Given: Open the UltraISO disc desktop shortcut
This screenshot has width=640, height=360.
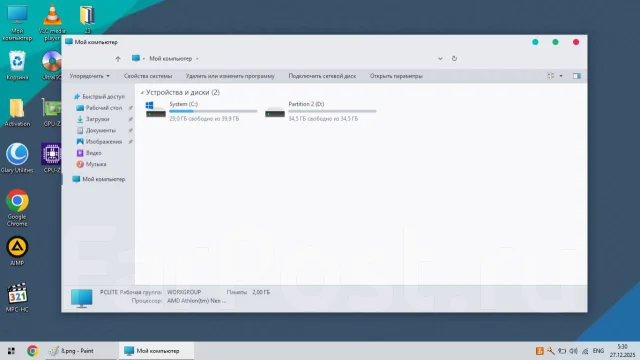Looking at the screenshot, I should pos(51,65).
